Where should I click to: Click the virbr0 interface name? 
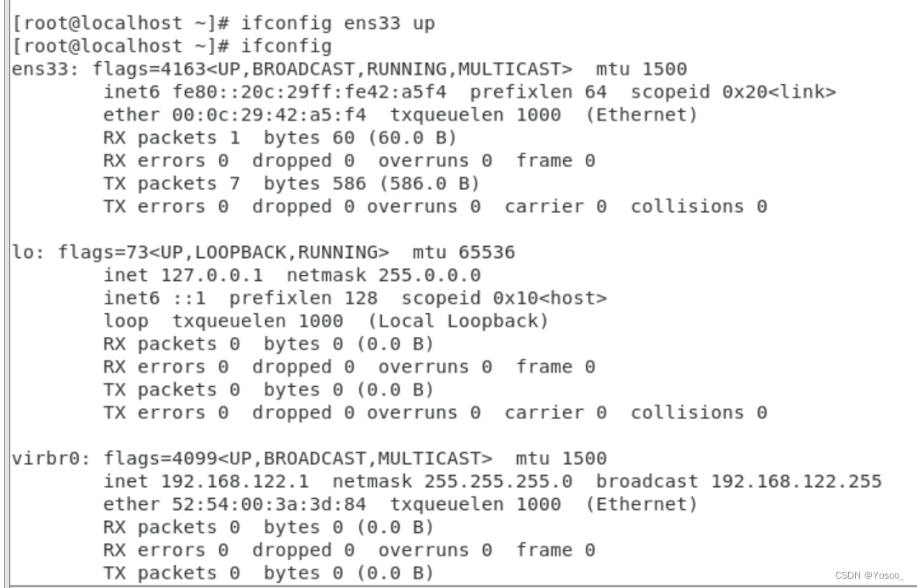pyautogui.click(x=46, y=458)
